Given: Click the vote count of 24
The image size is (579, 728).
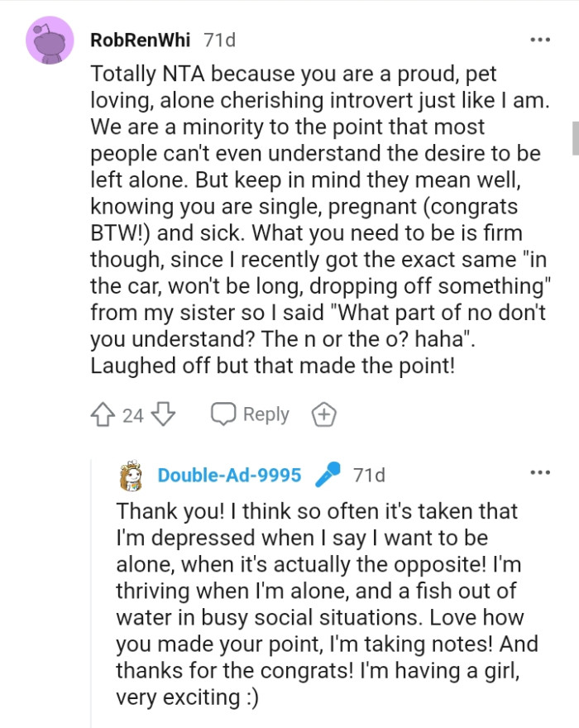Looking at the screenshot, I should pos(133,415).
